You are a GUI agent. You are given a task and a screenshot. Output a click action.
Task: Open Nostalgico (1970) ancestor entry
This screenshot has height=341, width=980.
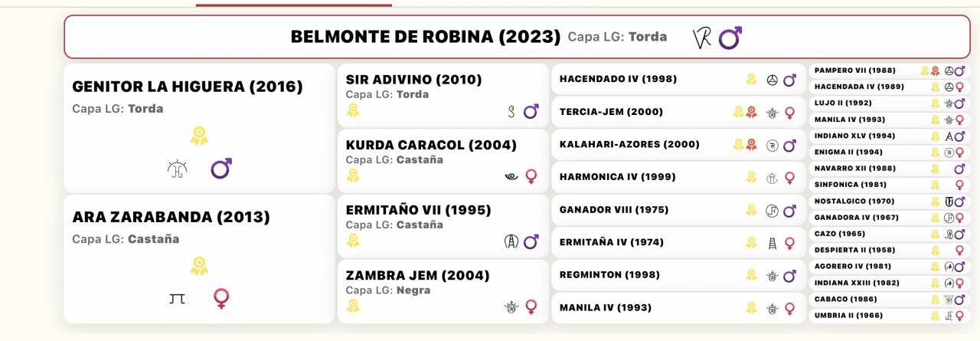point(851,202)
